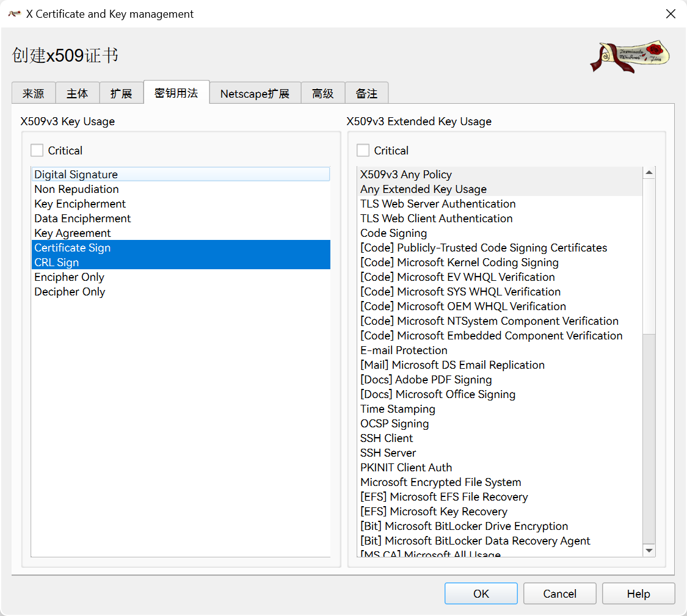Choose Microsoft EV WHQL Verification
Viewport: 687px width, 616px height.
point(500,277)
